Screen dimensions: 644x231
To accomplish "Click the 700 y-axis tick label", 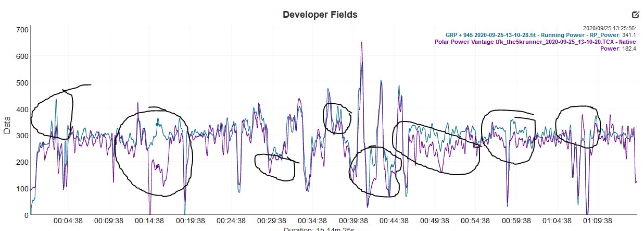I will [x=22, y=30].
